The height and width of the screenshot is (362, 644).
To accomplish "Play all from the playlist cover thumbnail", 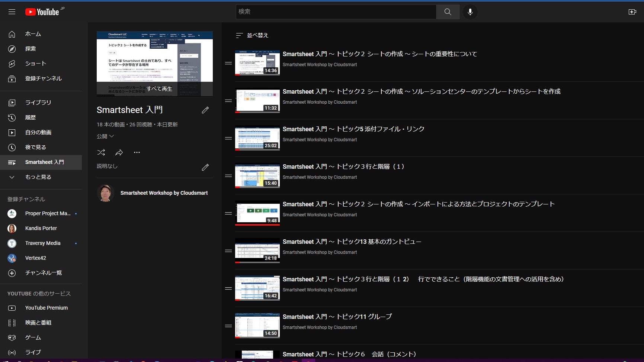I will 155,64.
